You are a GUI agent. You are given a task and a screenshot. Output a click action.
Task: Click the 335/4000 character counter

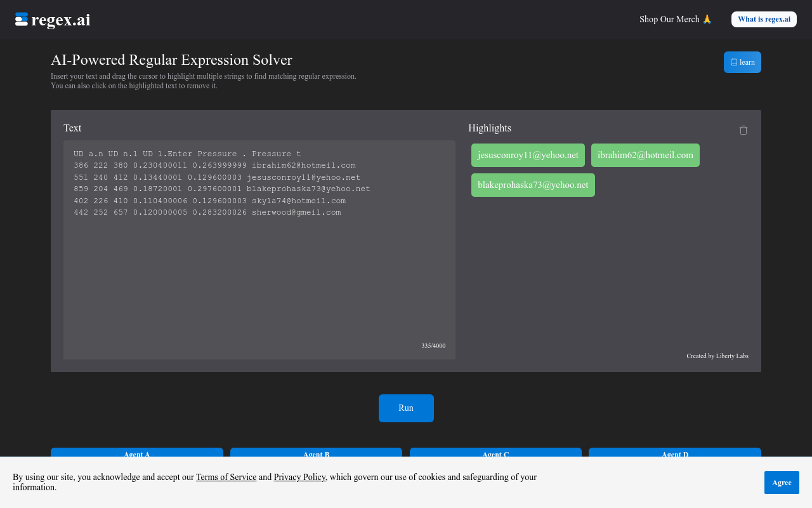pos(433,345)
